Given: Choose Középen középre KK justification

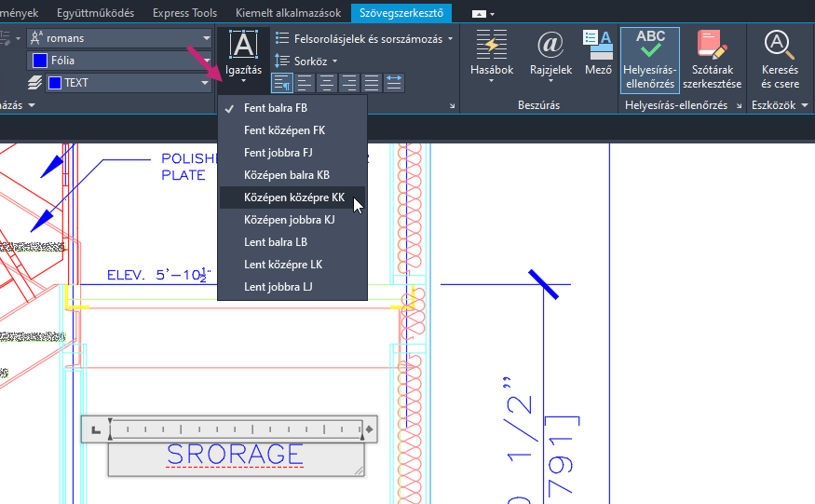Looking at the screenshot, I should (292, 198).
